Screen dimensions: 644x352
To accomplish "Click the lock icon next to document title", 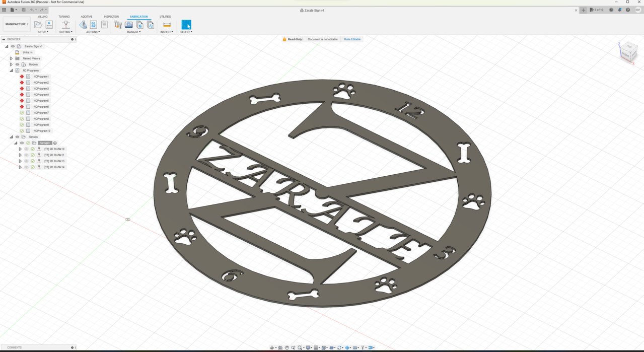I will click(x=302, y=10).
